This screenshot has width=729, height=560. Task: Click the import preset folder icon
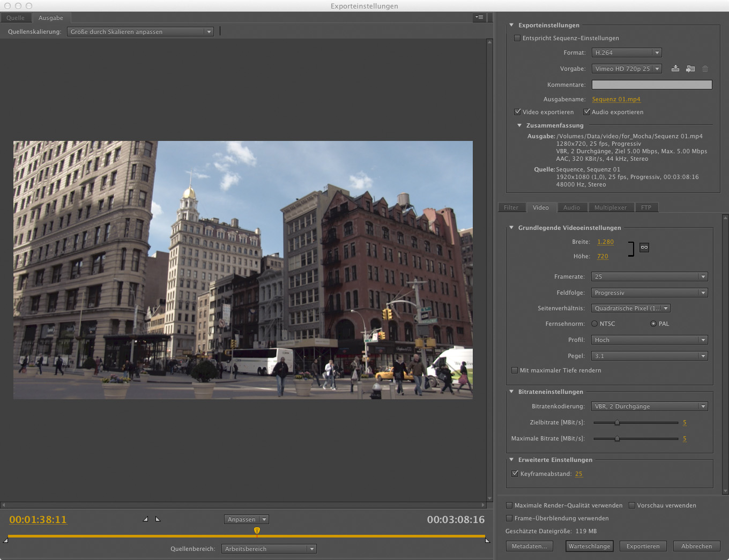tap(690, 69)
